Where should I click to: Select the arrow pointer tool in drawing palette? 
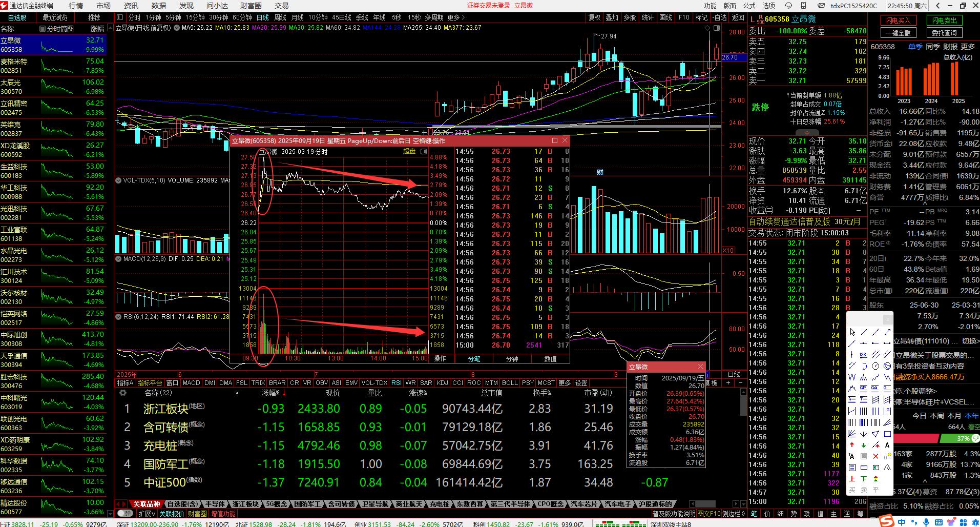coord(852,332)
